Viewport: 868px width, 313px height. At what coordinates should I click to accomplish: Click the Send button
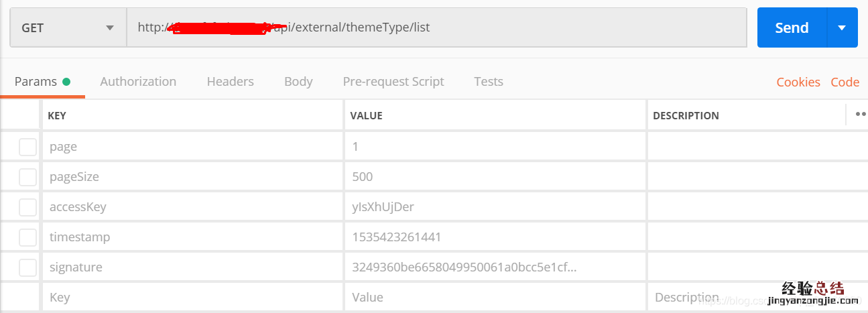point(792,28)
